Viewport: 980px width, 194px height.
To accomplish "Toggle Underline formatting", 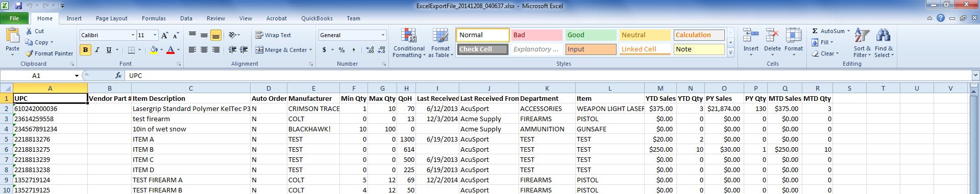I will [109, 50].
